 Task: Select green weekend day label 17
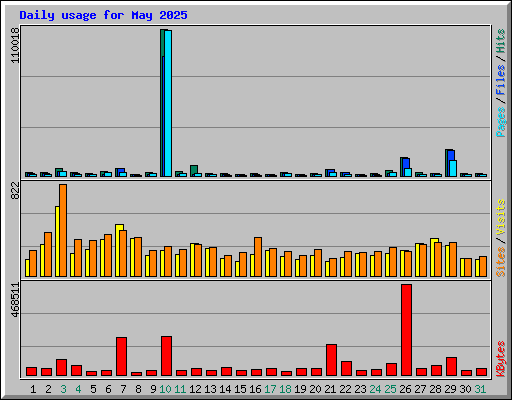pos(271,389)
